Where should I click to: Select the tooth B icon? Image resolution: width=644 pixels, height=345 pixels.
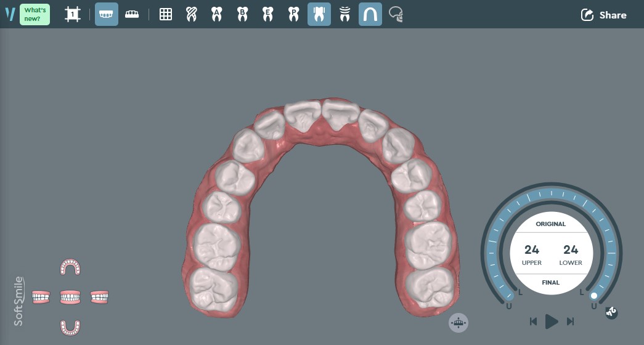click(242, 14)
